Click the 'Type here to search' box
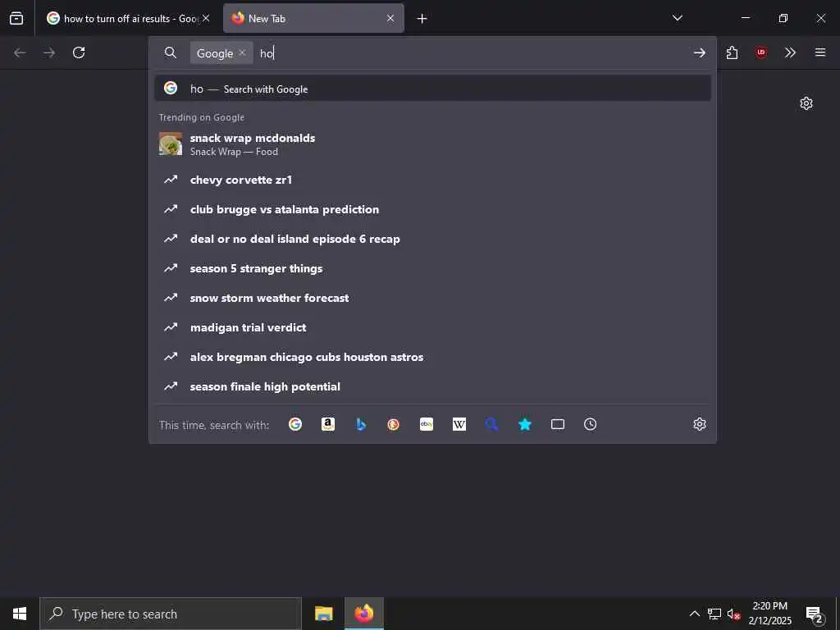The image size is (840, 630). [x=171, y=614]
